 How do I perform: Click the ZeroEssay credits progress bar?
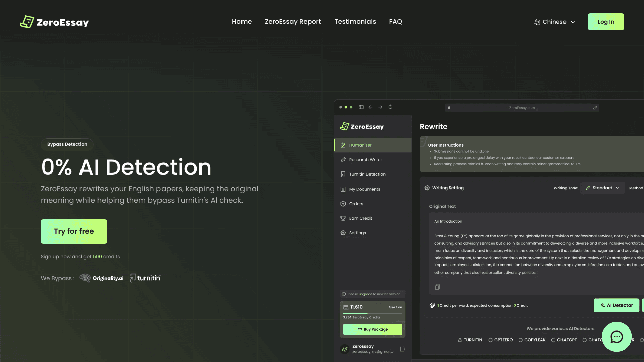point(373,313)
